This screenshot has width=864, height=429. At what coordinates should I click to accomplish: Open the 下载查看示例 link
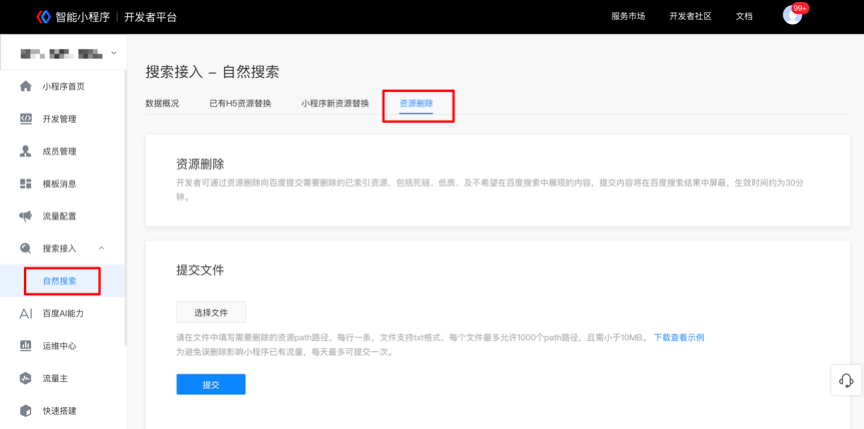coord(679,338)
